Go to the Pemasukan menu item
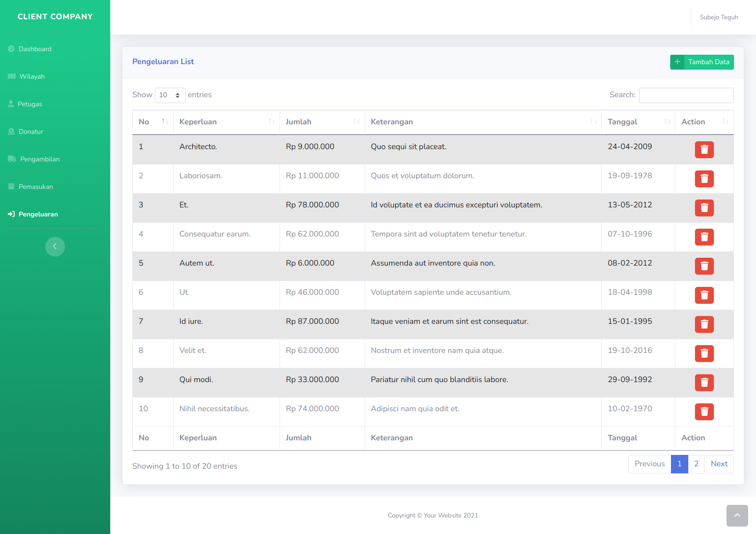 coord(35,187)
